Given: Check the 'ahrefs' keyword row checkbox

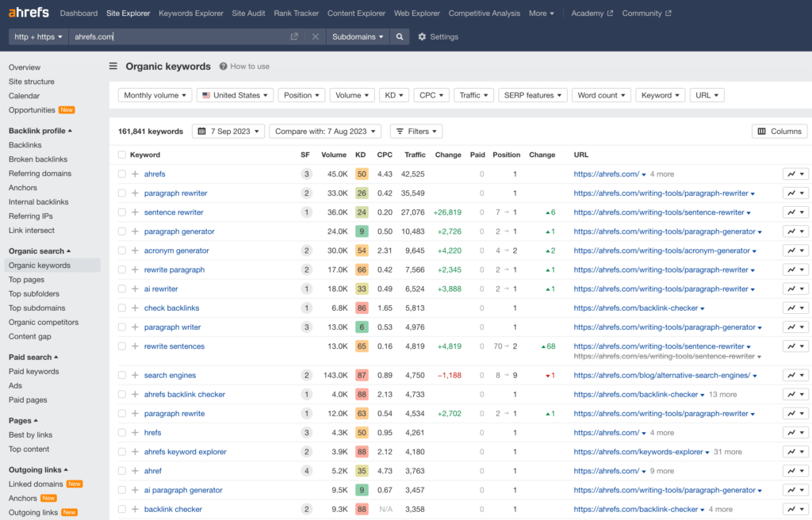Looking at the screenshot, I should pyautogui.click(x=121, y=174).
